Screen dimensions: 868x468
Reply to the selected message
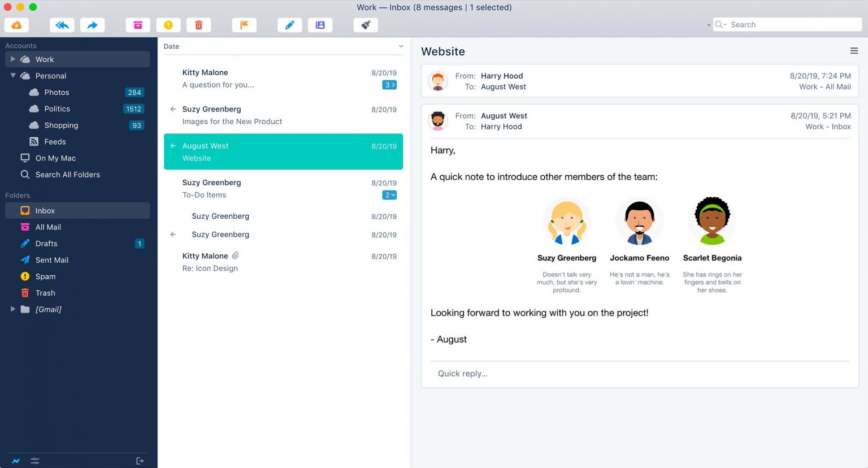click(x=62, y=24)
